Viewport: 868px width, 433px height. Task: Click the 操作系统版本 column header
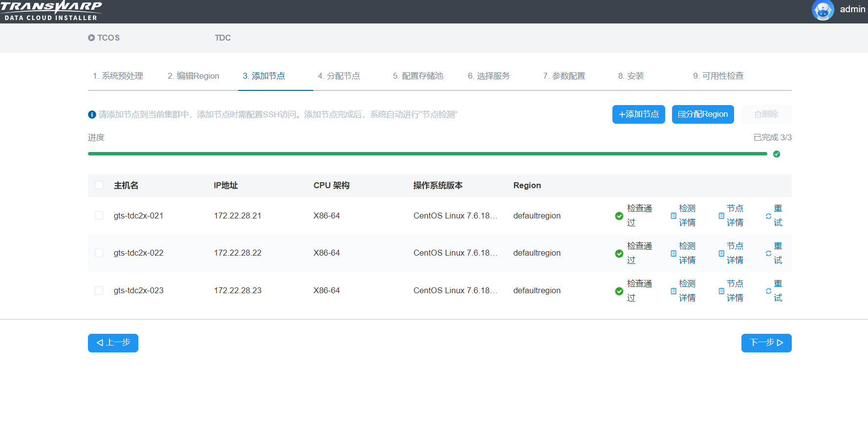coord(438,185)
